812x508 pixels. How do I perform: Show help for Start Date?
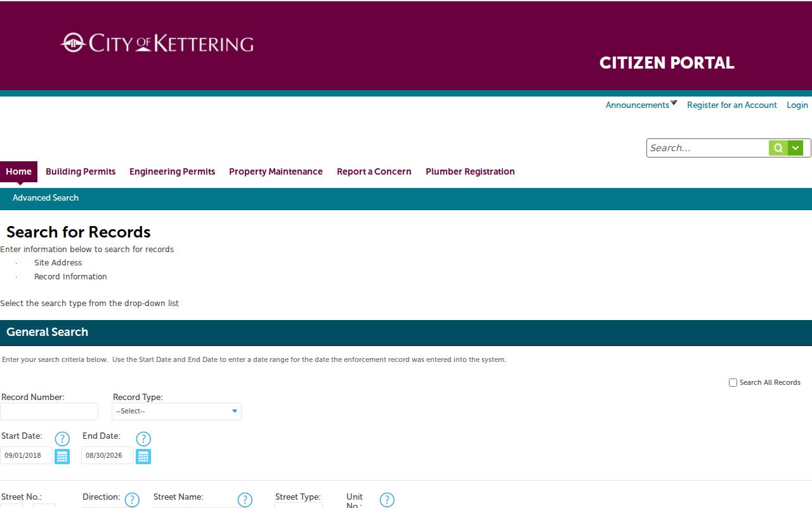(62, 439)
